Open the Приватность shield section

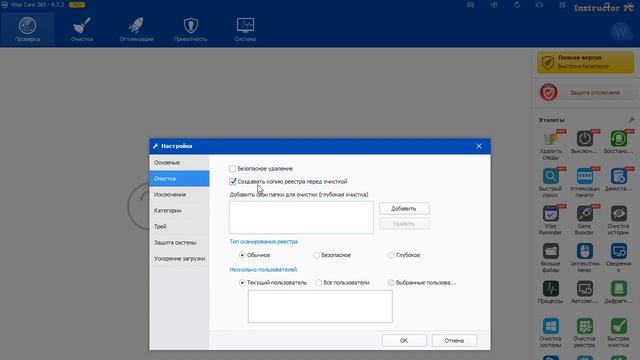(191, 29)
